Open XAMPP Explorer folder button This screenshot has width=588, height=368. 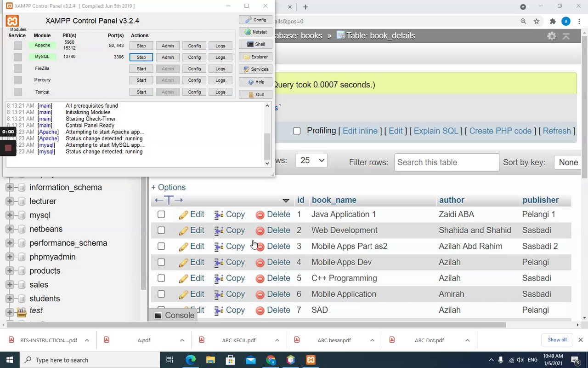[255, 57]
